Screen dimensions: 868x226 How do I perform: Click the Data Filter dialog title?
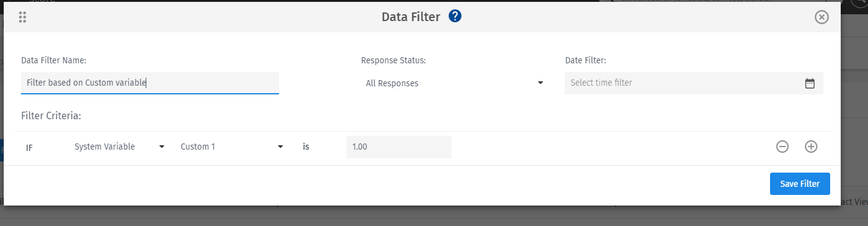pyautogui.click(x=411, y=17)
